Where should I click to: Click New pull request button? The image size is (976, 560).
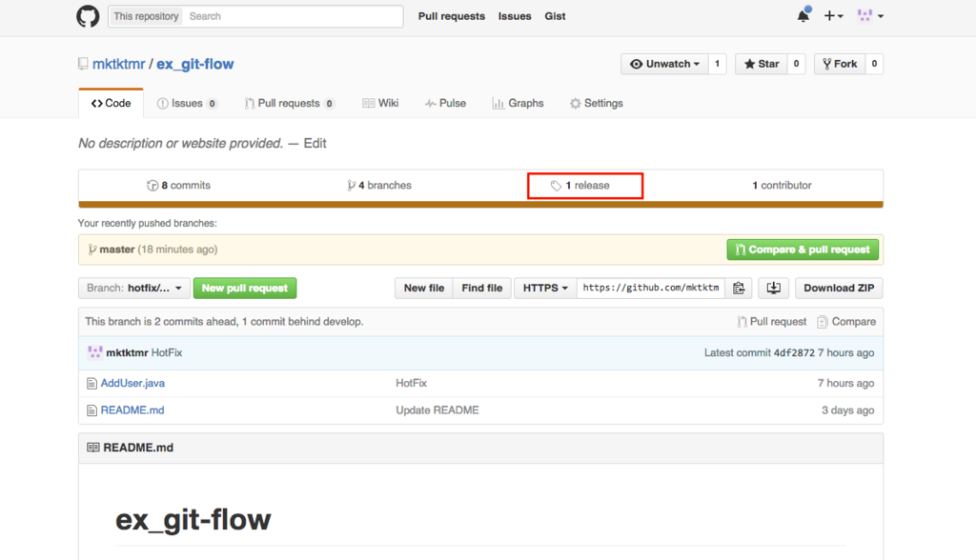click(245, 288)
